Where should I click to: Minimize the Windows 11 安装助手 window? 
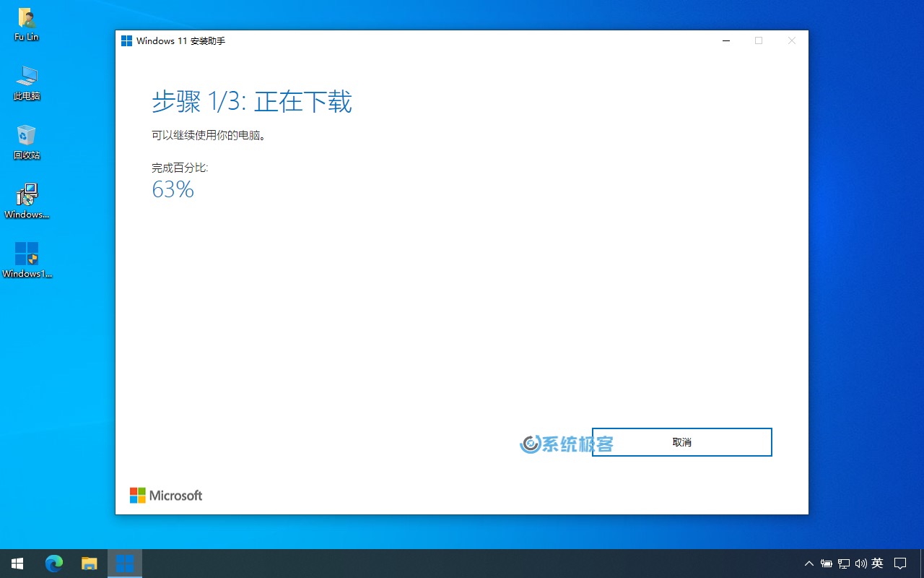tap(725, 41)
